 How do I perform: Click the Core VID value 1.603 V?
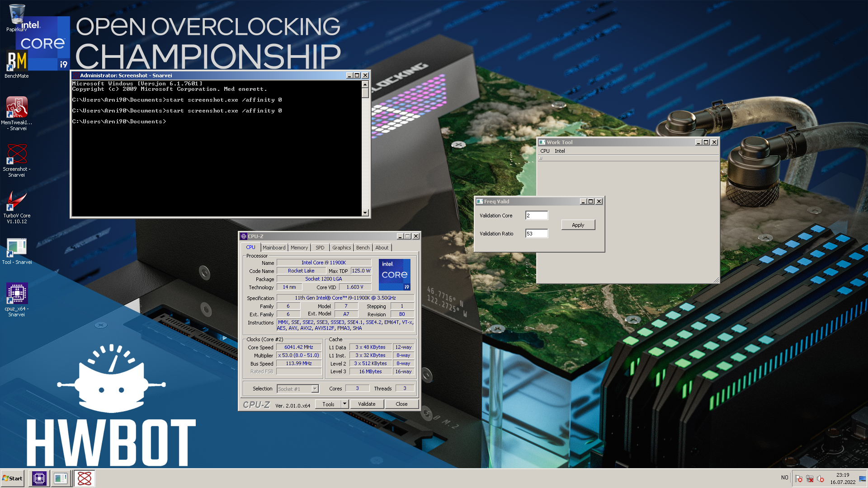click(x=355, y=287)
